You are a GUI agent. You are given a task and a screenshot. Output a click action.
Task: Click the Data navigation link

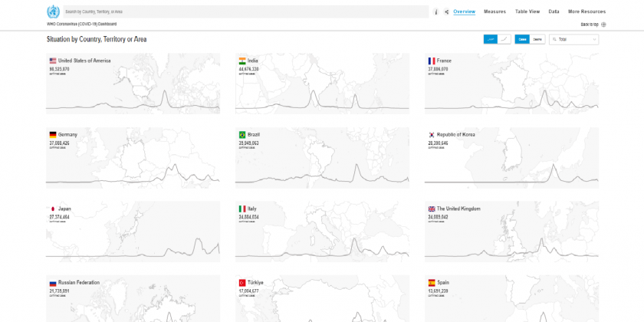pos(554,11)
